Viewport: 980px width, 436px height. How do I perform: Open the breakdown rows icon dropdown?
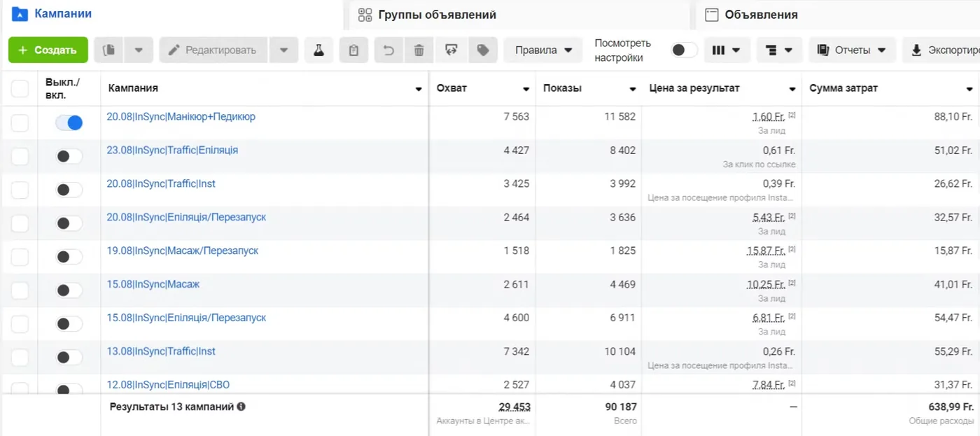(x=779, y=50)
